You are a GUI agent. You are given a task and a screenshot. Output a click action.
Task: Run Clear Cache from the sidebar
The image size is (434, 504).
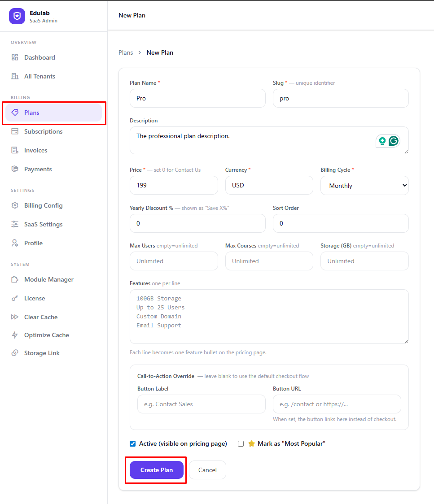[40, 317]
